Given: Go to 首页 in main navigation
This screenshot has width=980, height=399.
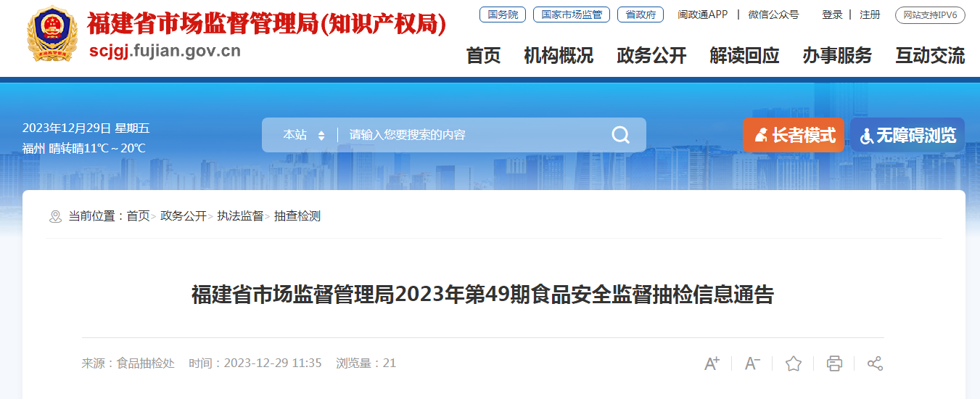Looking at the screenshot, I should (x=483, y=55).
